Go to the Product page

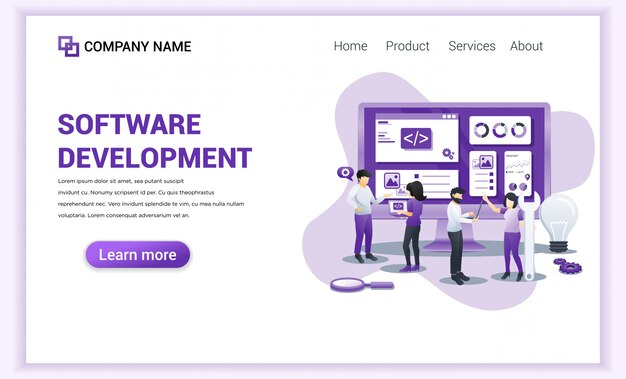407,46
